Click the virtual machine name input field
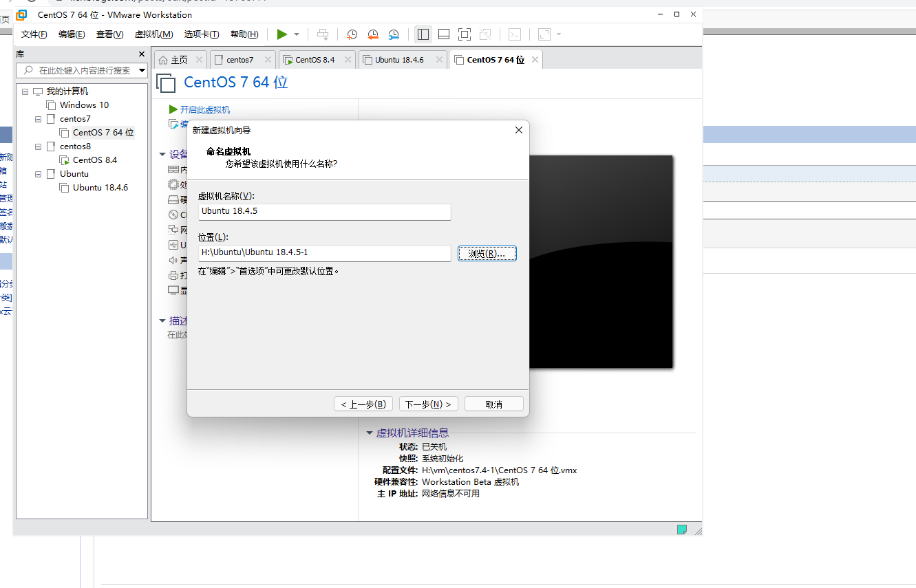Image resolution: width=916 pixels, height=588 pixels. click(324, 211)
